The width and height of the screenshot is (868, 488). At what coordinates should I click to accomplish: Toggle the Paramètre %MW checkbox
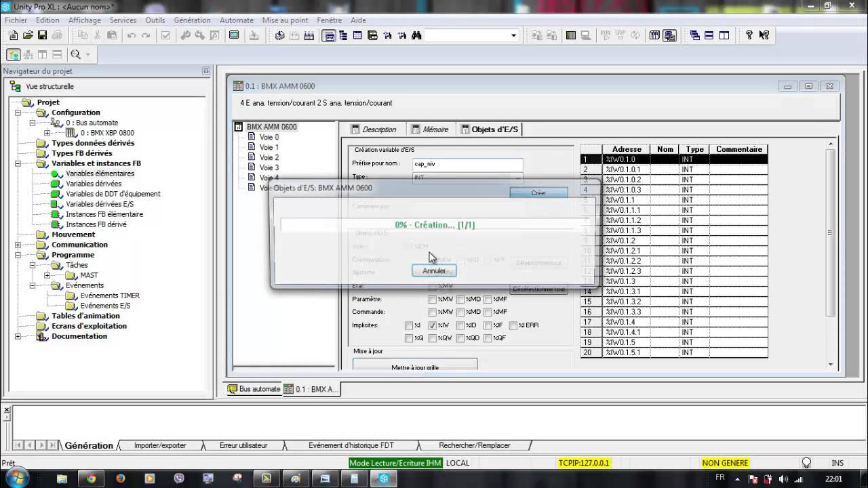point(432,299)
